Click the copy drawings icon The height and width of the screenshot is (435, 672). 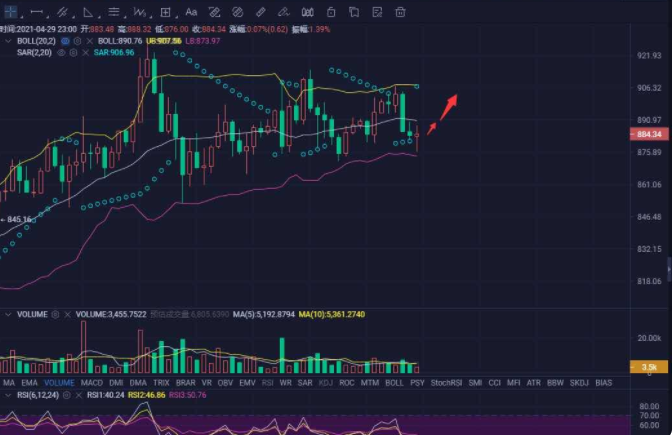(x=354, y=12)
